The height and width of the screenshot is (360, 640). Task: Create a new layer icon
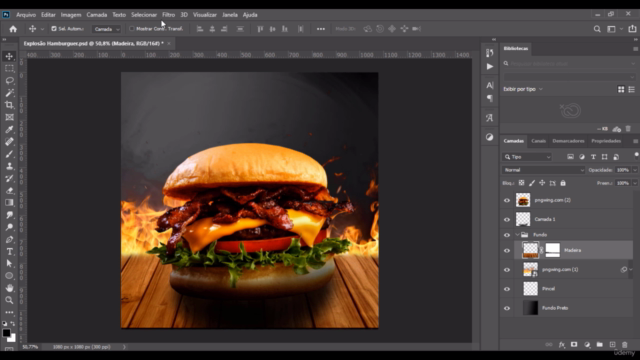point(612,345)
